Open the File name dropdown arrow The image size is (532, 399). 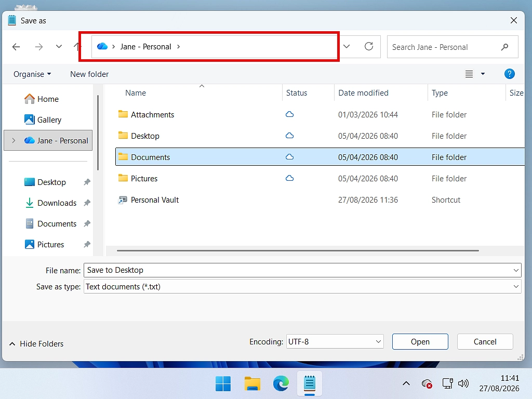tap(516, 270)
